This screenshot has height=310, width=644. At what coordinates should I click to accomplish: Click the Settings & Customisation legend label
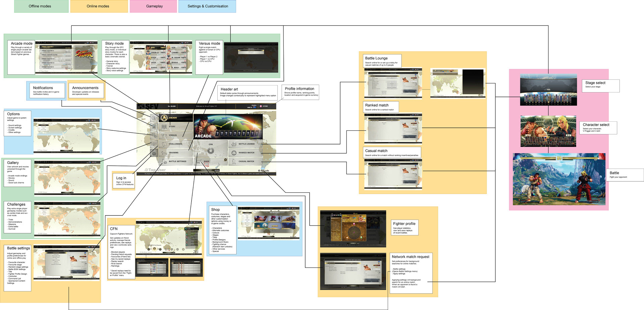tap(207, 6)
